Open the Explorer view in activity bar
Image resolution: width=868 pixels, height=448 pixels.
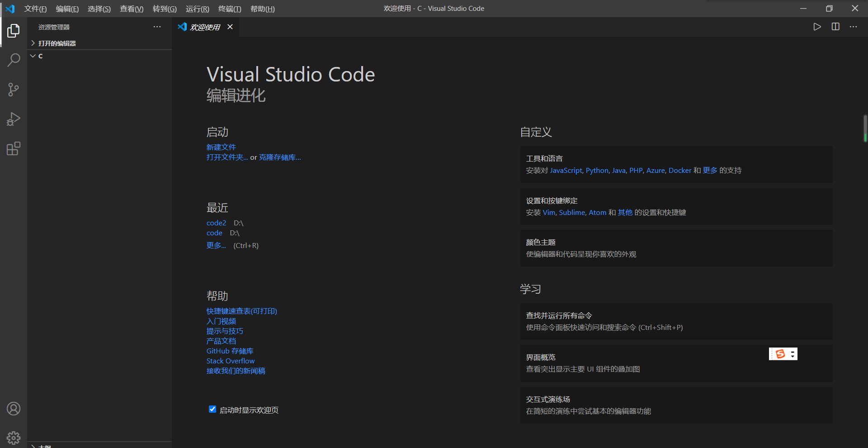tap(14, 31)
